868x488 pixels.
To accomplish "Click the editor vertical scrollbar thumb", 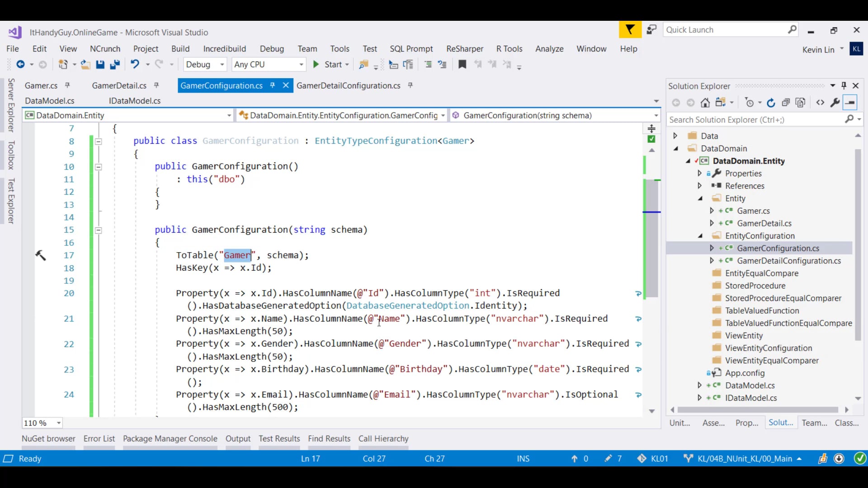I will pos(652,239).
